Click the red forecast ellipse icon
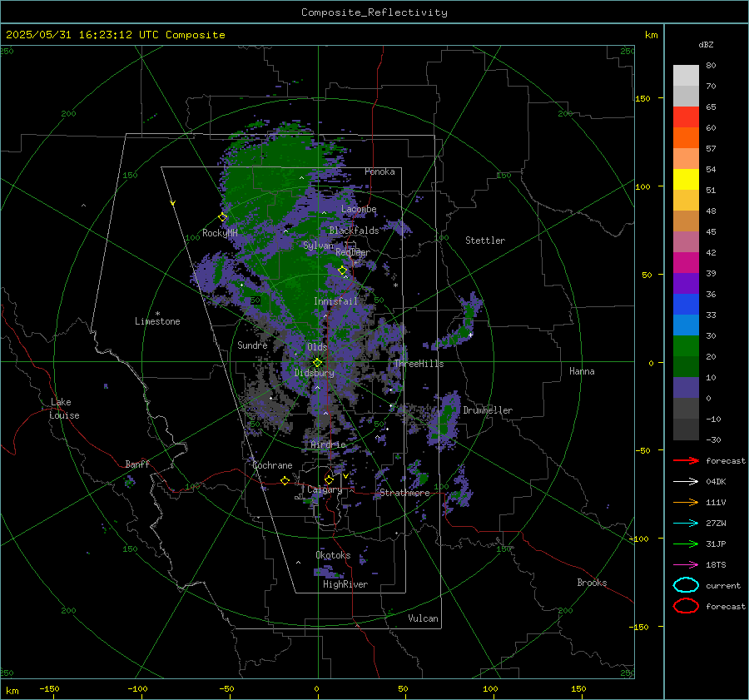 [x=686, y=606]
